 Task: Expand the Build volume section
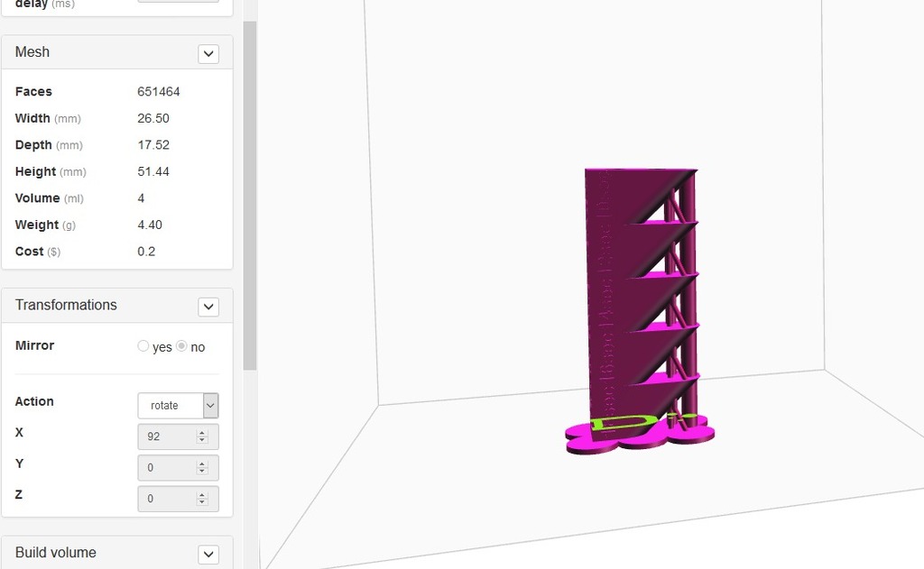(x=208, y=555)
